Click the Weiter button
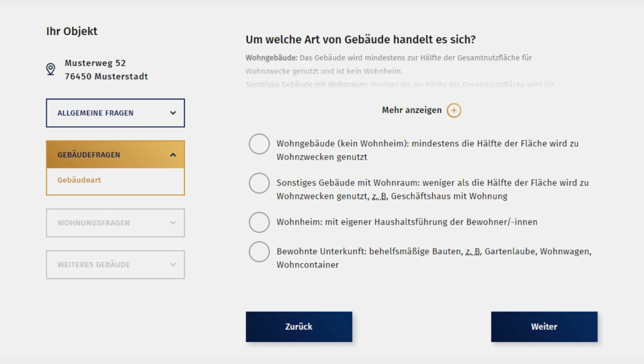This screenshot has width=644, height=364. 544,327
